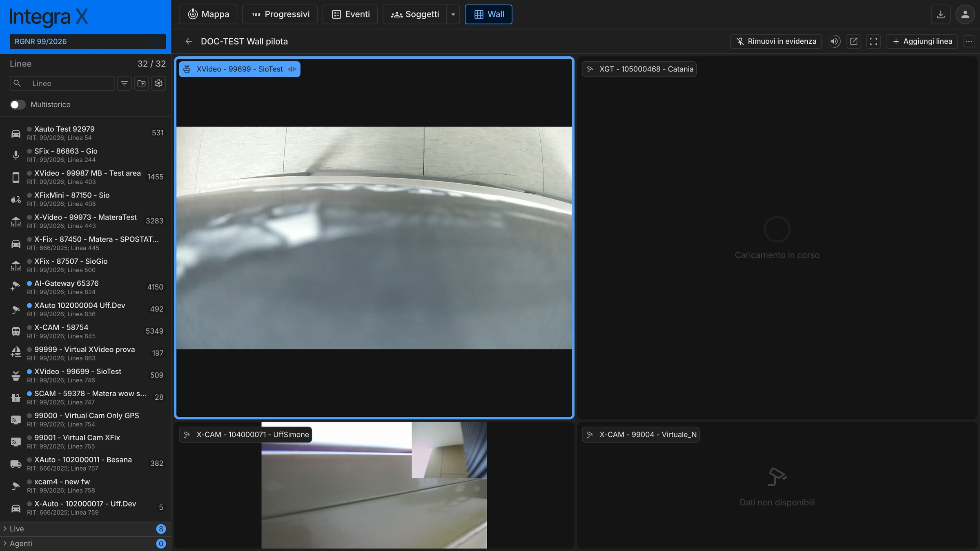The image size is (980, 551).
Task: Go back with the arrow beside DOC-TEST
Action: [x=189, y=41]
